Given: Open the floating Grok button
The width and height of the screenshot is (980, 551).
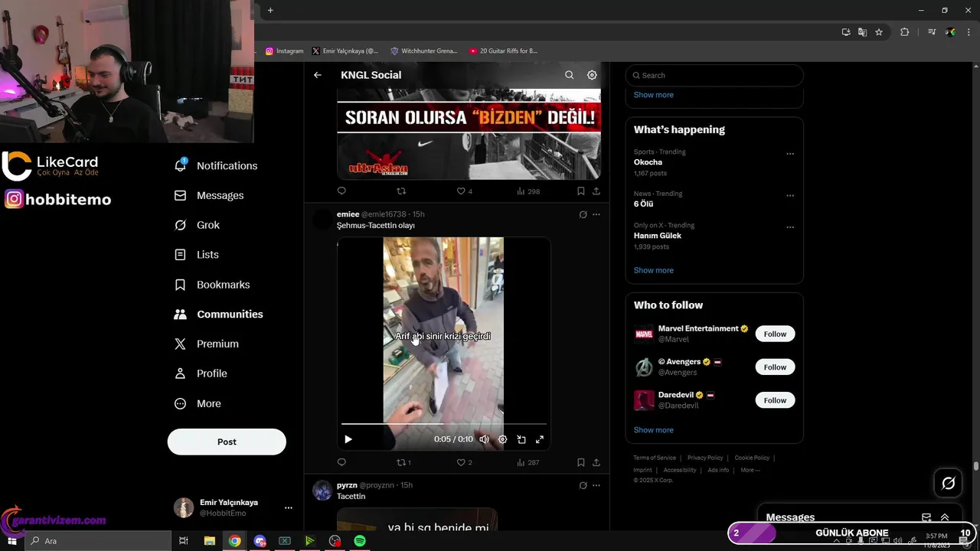Looking at the screenshot, I should coord(948,483).
